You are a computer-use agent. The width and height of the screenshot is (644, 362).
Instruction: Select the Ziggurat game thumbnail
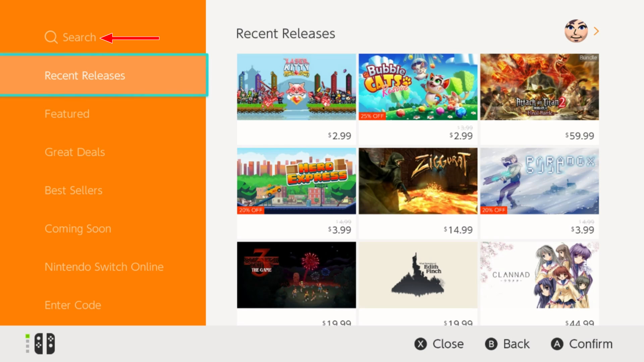(x=418, y=181)
